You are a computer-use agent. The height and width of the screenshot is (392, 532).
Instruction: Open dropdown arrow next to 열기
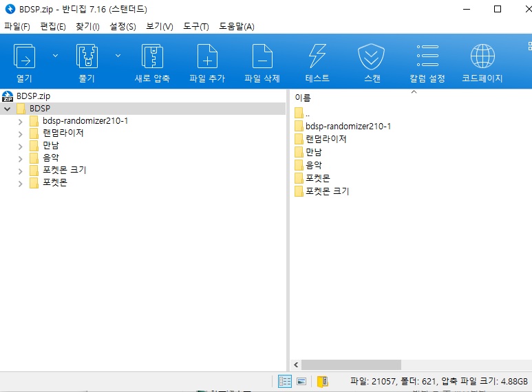click(x=55, y=56)
